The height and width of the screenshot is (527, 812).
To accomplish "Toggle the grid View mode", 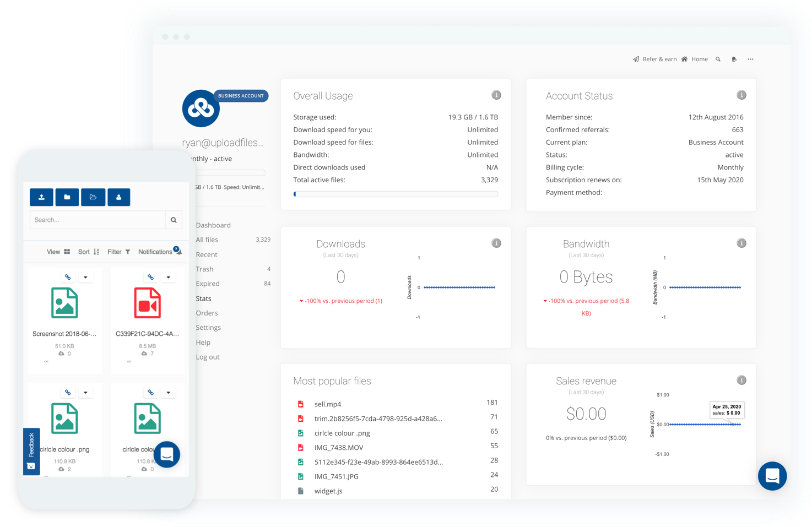I will (58, 252).
